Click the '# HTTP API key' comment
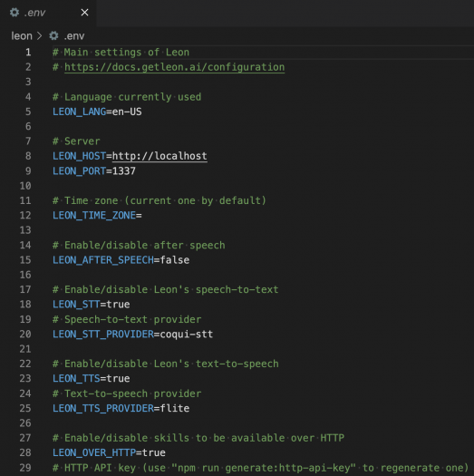Image resolution: width=474 pixels, height=476 pixels. [261, 468]
